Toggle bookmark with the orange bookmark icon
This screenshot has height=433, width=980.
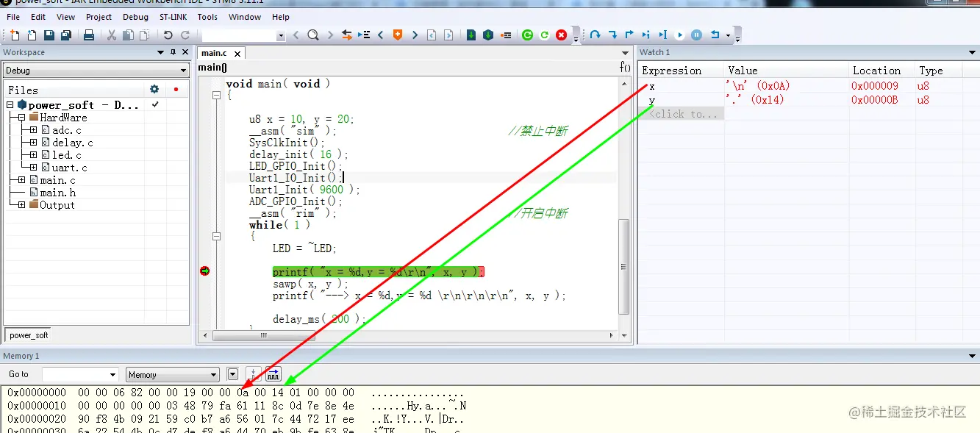[398, 35]
